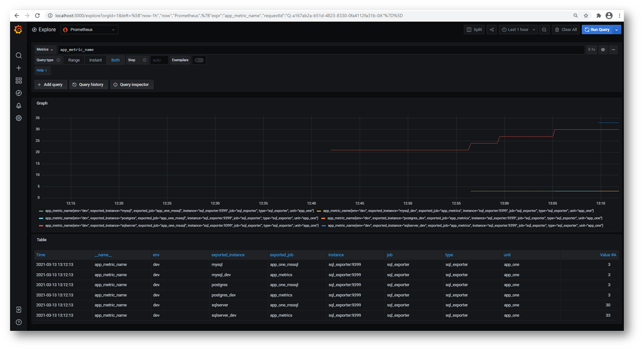Click the zoom out time range icon
The width and height of the screenshot is (644, 351).
click(544, 30)
